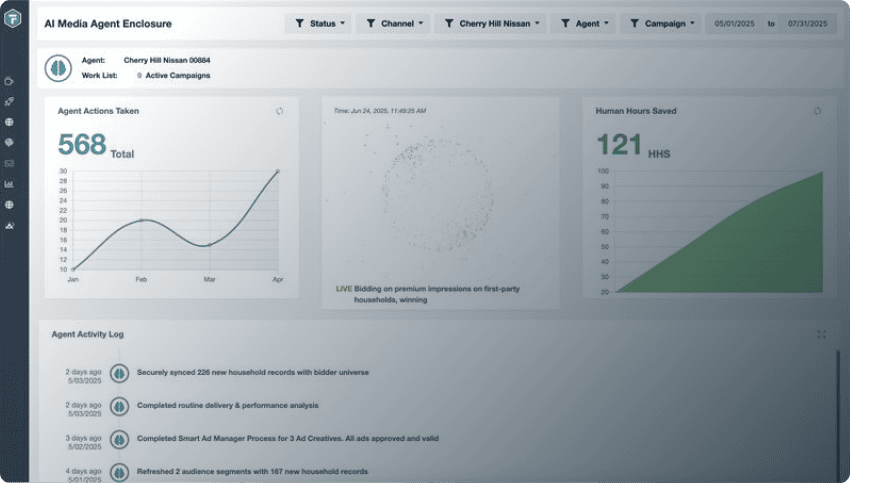Click the 07/31/2025 end date field
The height and width of the screenshot is (483, 870).
point(808,23)
